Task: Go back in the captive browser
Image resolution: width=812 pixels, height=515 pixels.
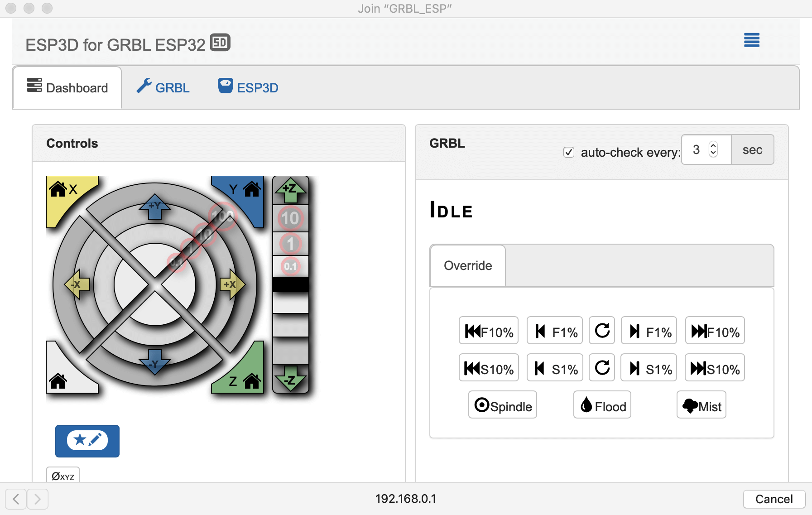Action: click(x=16, y=499)
